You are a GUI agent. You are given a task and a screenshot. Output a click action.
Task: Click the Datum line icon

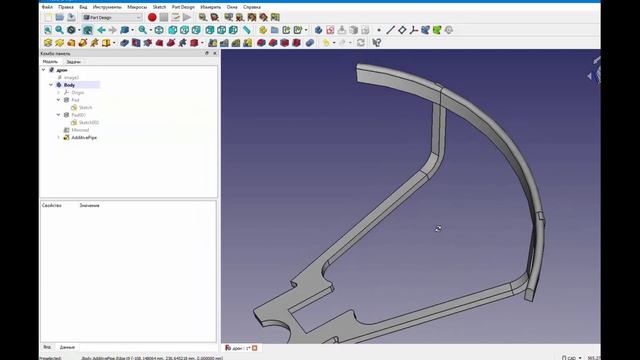coord(391,30)
